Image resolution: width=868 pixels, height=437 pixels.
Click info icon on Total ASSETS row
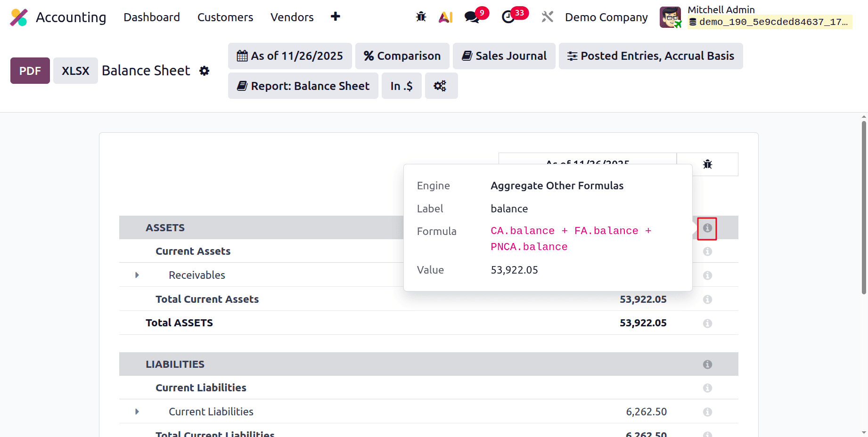click(x=707, y=324)
